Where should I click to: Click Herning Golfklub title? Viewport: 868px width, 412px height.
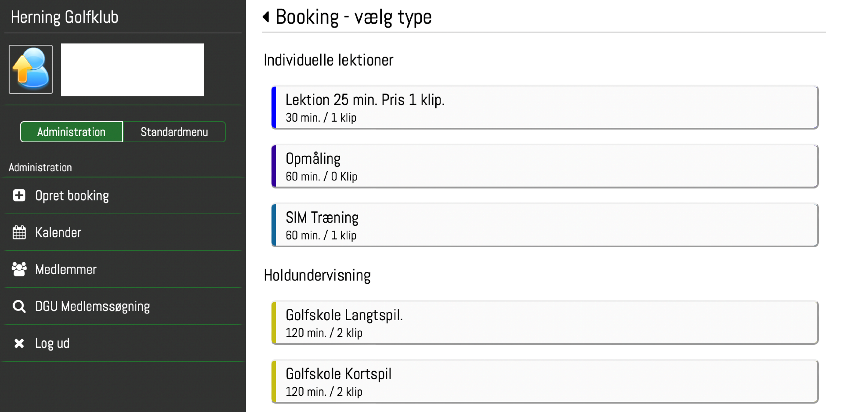coord(65,17)
